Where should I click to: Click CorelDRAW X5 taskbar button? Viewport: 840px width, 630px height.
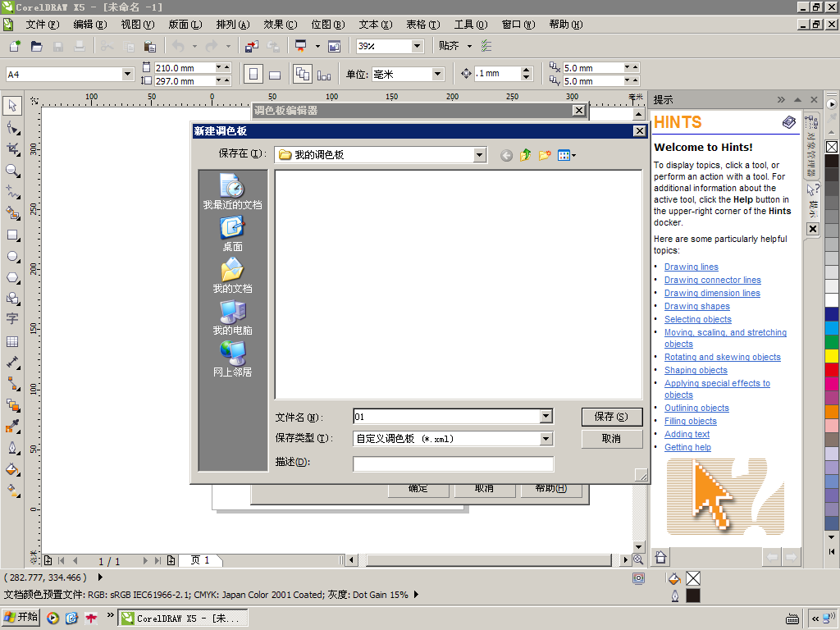point(182,619)
